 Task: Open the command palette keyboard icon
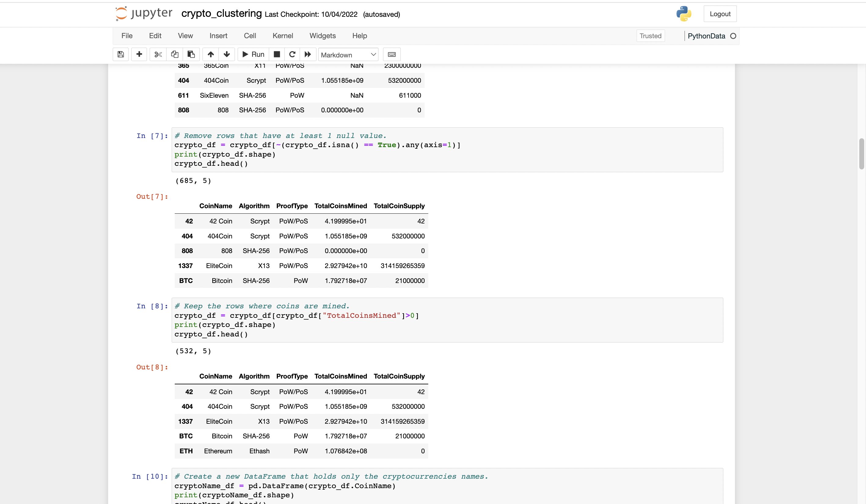(x=391, y=54)
